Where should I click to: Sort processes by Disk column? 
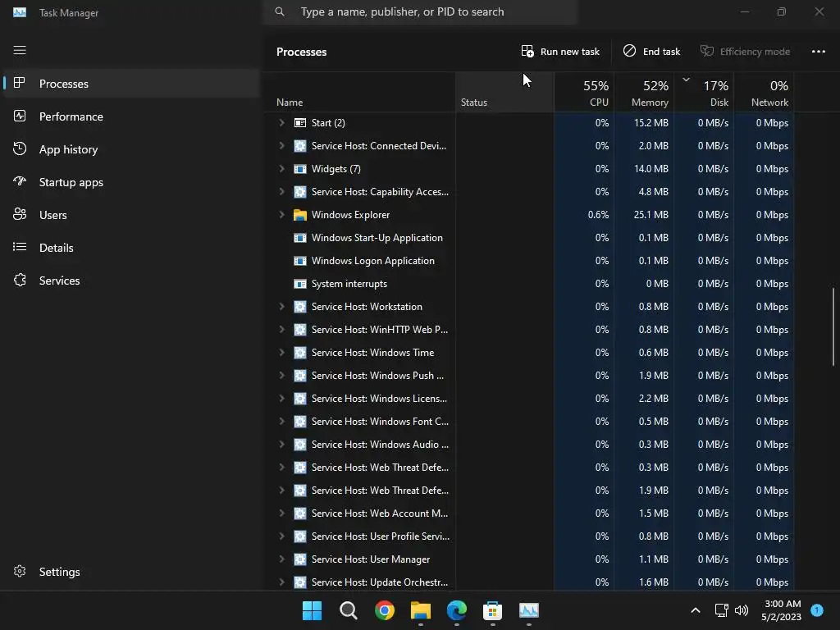click(x=704, y=92)
